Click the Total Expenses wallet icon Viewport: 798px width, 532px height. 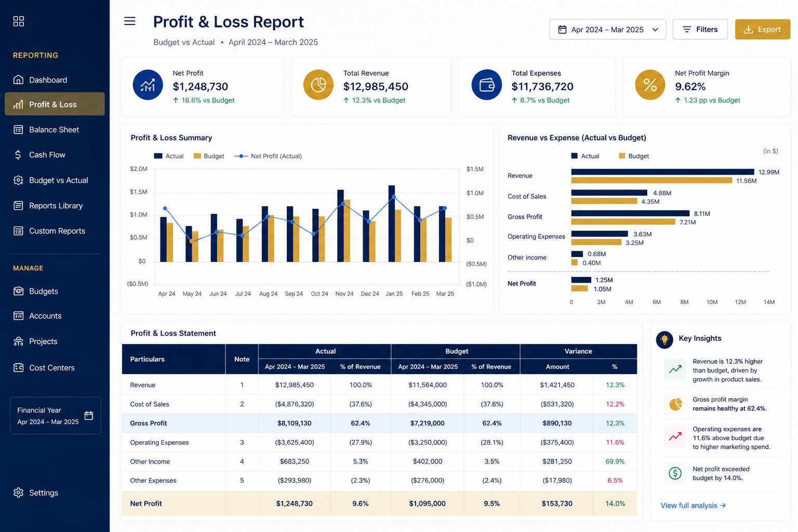487,85
